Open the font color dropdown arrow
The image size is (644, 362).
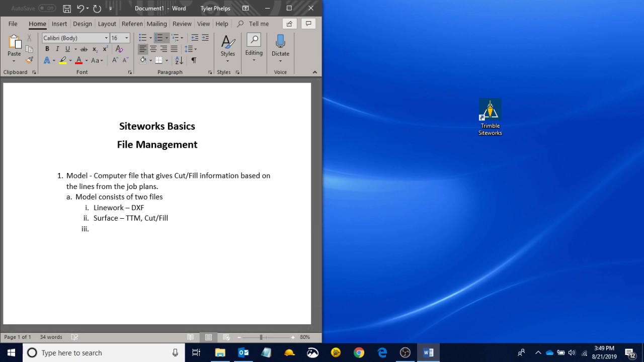click(x=86, y=60)
